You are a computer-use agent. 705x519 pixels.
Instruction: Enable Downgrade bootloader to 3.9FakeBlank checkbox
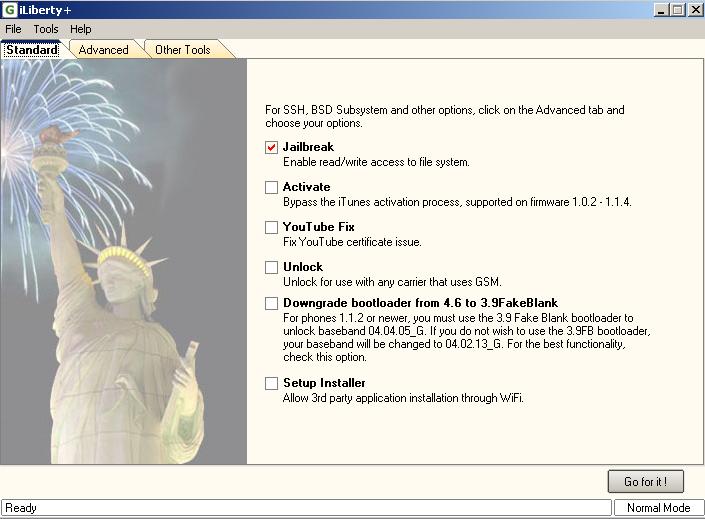point(271,303)
